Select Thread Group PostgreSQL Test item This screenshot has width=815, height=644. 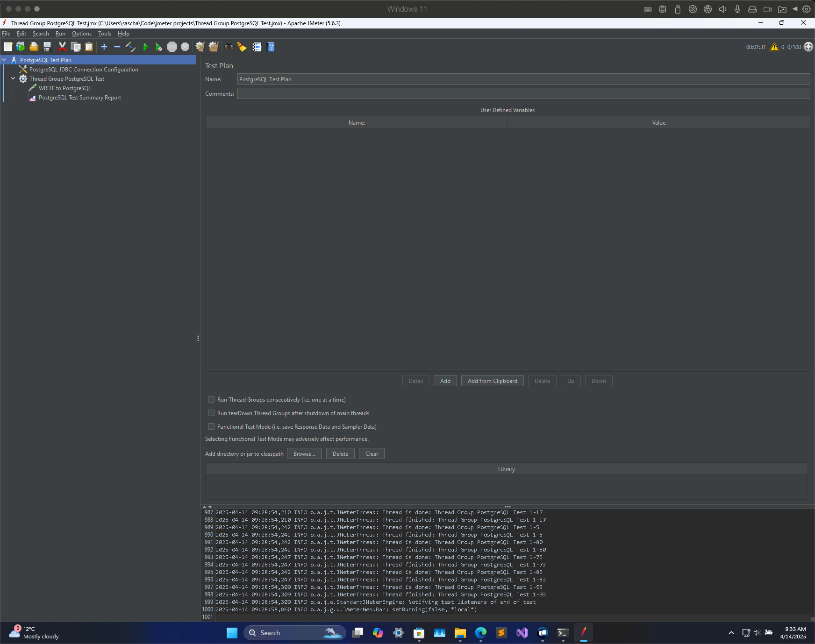click(67, 78)
